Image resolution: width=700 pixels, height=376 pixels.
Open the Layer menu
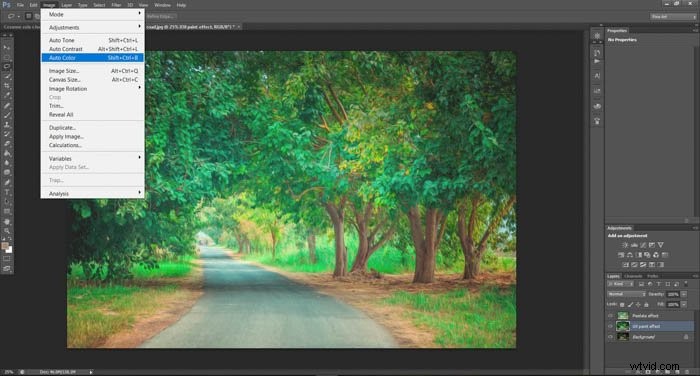coord(67,5)
